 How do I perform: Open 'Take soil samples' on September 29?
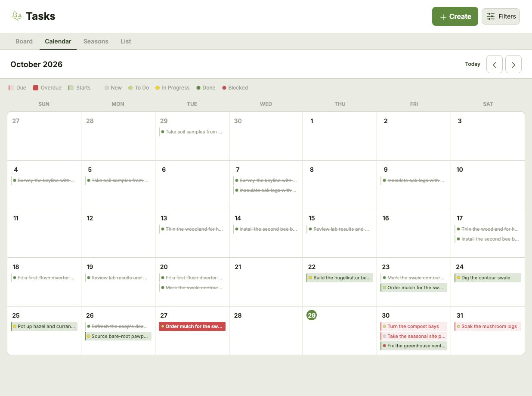pos(192,132)
